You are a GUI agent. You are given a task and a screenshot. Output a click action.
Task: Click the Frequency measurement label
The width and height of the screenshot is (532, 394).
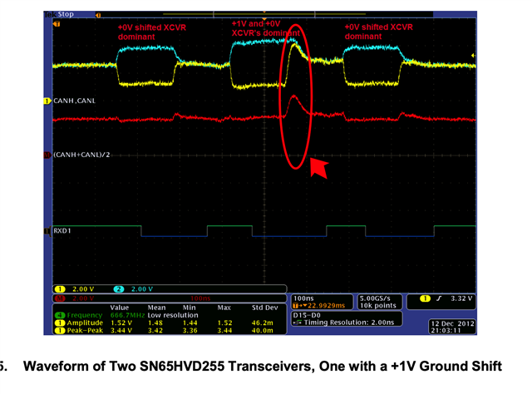pyautogui.click(x=85, y=315)
